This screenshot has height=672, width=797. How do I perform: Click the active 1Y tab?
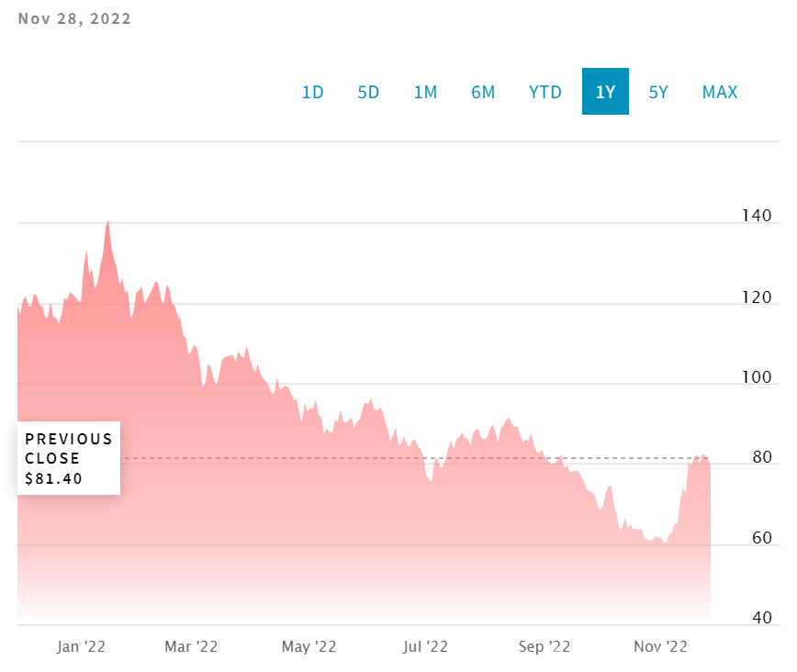(x=605, y=92)
